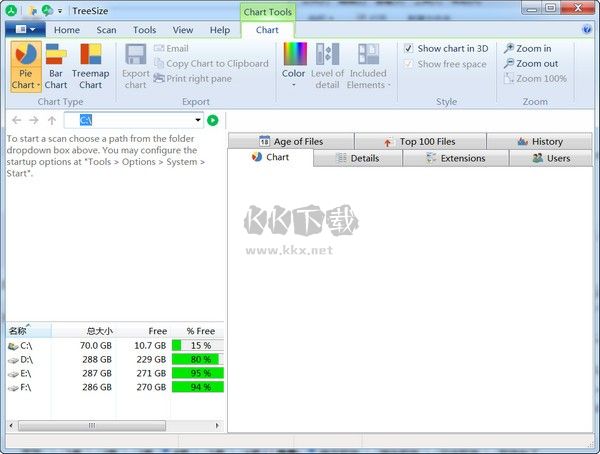Screen dimensions: 600x454
Task: Open the application file menu button
Action: [x=26, y=29]
